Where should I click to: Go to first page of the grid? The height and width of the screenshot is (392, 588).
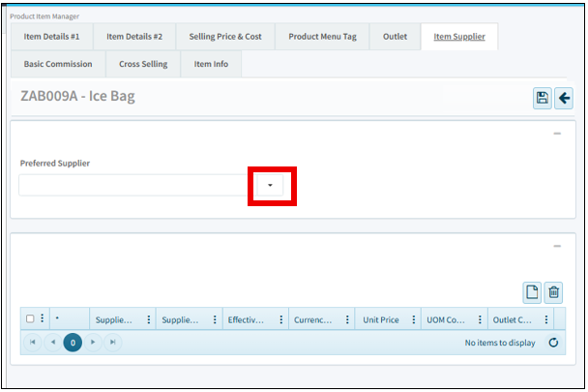(x=33, y=343)
